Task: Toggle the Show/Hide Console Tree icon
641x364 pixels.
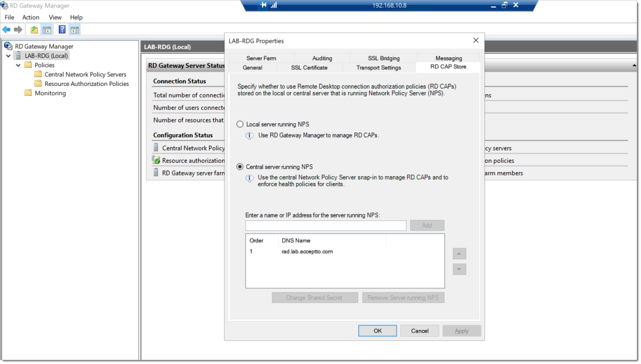Action: [x=47, y=30]
